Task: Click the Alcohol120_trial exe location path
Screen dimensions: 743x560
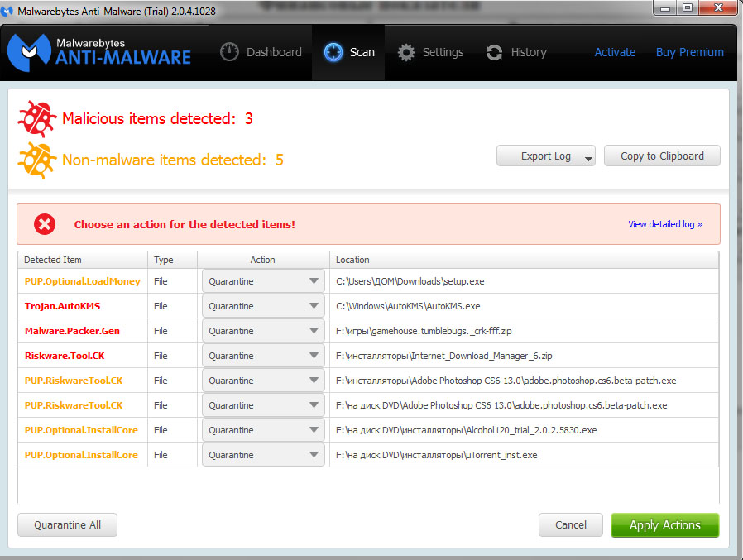Action: pos(467,430)
